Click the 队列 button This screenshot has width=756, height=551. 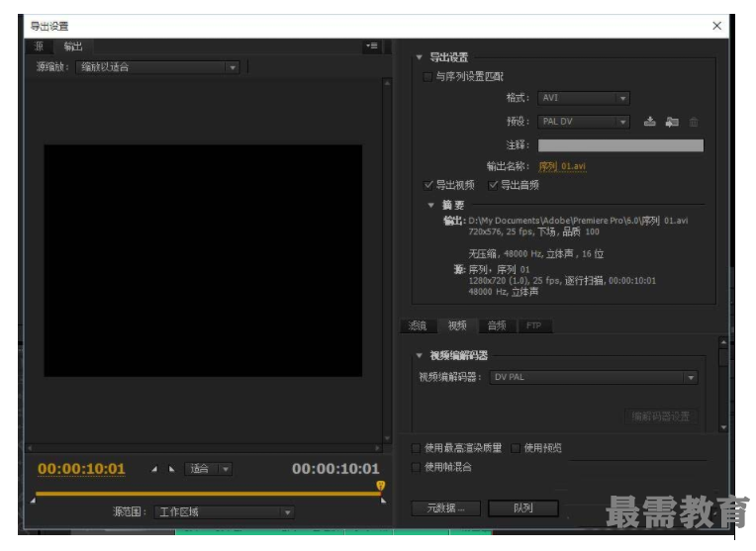pos(522,508)
